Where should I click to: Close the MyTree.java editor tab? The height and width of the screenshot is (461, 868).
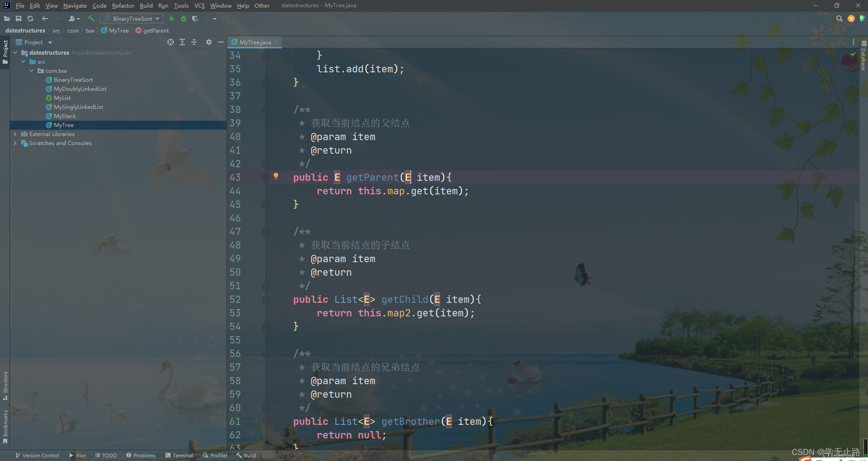coord(276,42)
